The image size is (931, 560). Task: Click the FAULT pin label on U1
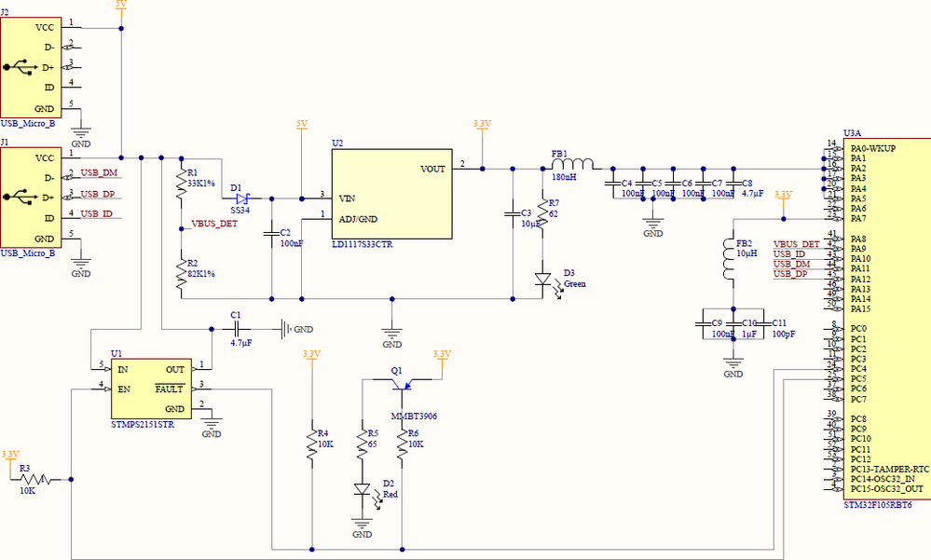click(x=170, y=389)
